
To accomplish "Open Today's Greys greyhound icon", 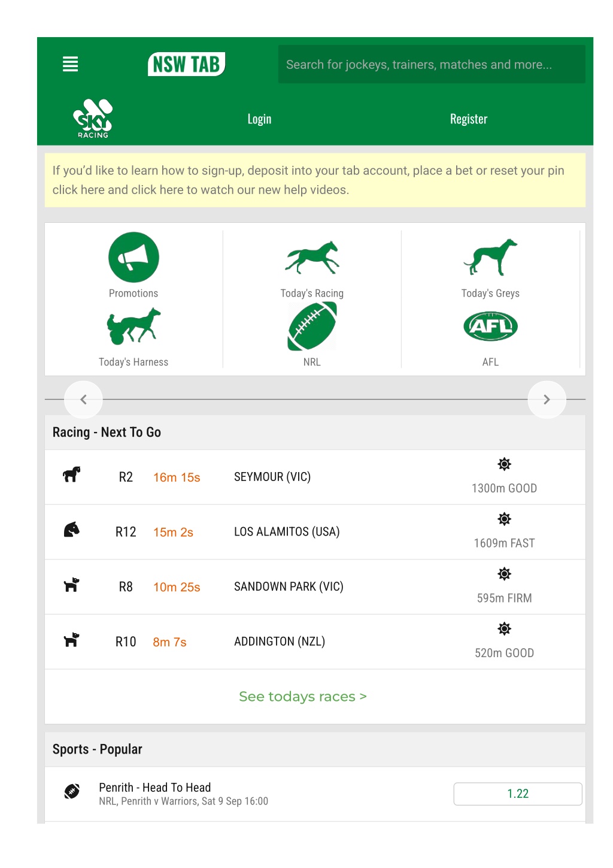I will (x=490, y=258).
